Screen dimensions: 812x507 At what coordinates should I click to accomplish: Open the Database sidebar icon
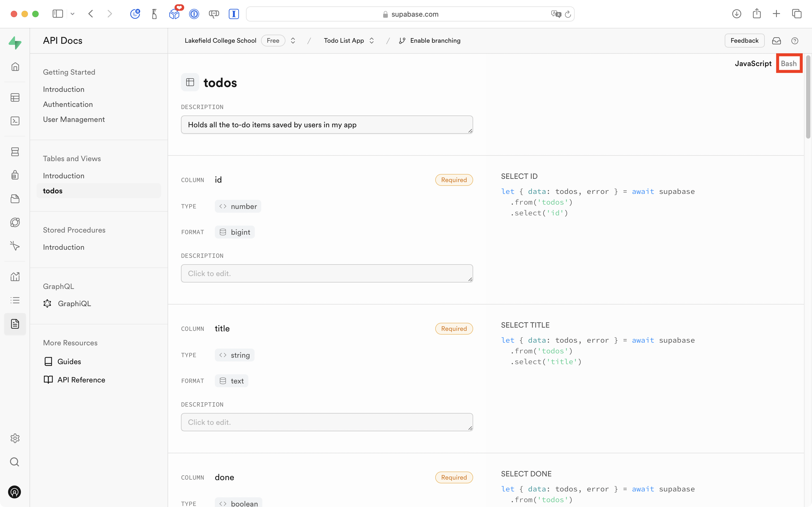pyautogui.click(x=15, y=152)
